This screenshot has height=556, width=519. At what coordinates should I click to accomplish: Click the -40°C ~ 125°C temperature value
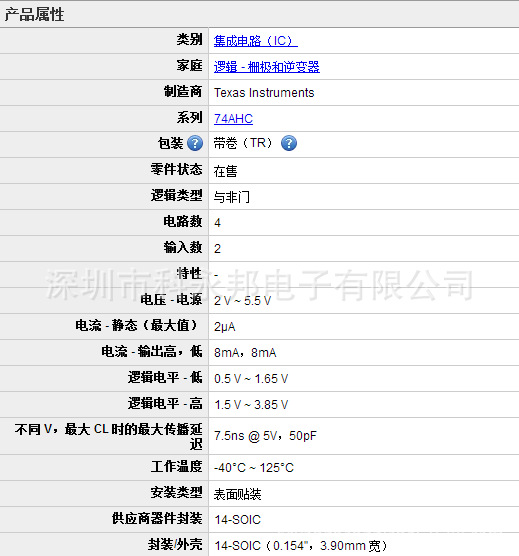(x=254, y=468)
